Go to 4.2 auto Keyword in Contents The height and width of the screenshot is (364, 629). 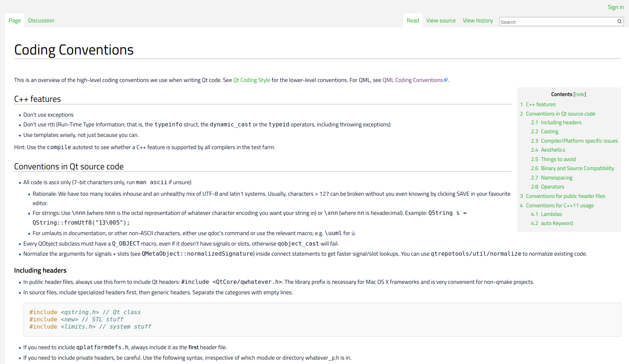click(552, 223)
